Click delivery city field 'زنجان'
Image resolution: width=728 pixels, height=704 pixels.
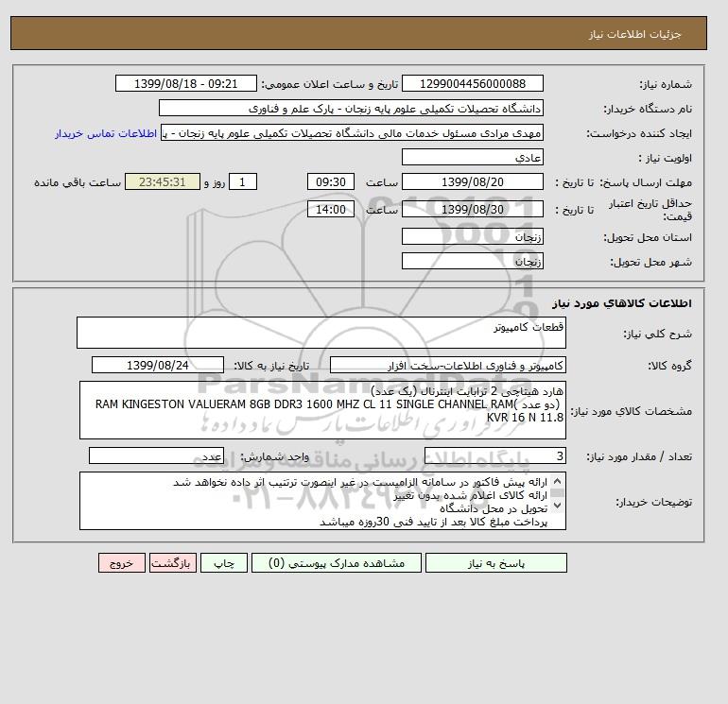tap(472, 261)
